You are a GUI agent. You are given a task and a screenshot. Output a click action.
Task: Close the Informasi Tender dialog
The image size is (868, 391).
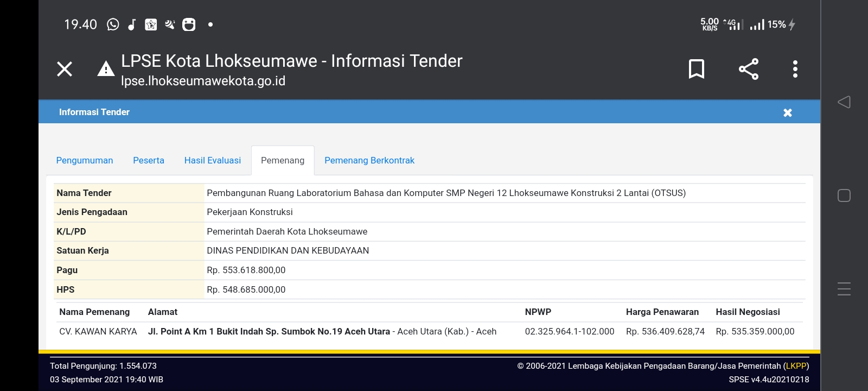tap(787, 112)
